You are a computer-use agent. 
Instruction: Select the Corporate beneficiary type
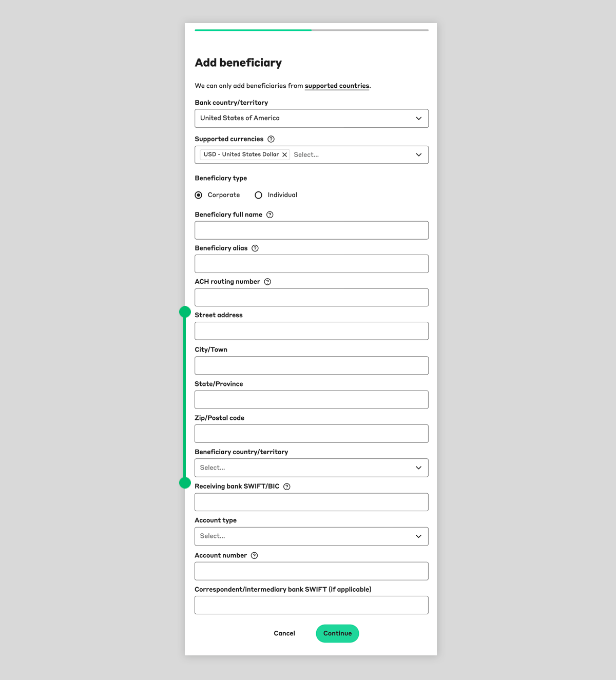coord(199,195)
